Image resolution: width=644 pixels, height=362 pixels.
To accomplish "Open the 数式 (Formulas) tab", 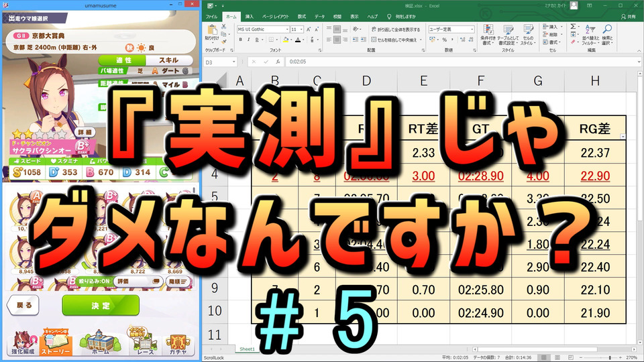I will (302, 17).
